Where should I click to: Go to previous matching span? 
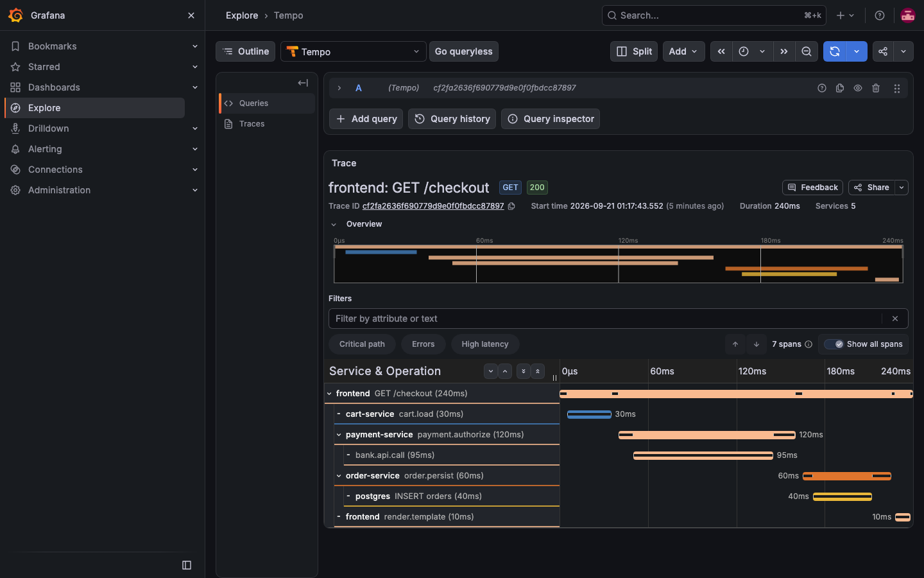coord(735,344)
